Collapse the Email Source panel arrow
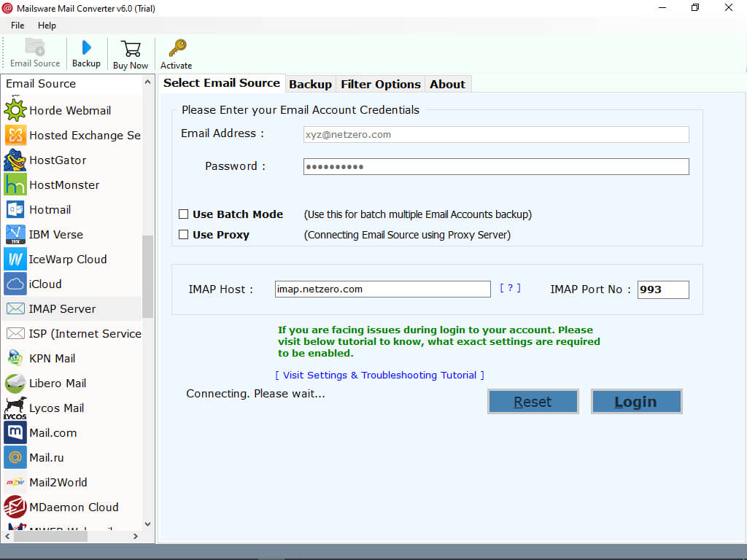The image size is (747, 560). pos(147,83)
